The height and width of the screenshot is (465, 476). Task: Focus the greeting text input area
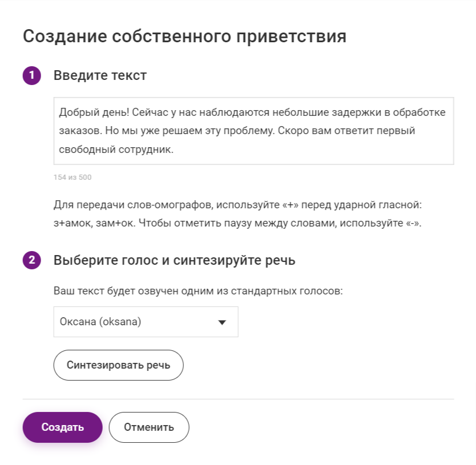(x=253, y=131)
